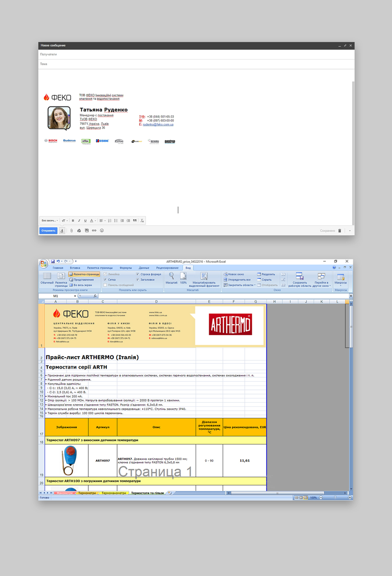Toggle italic in the email formatting bar

coord(79,221)
